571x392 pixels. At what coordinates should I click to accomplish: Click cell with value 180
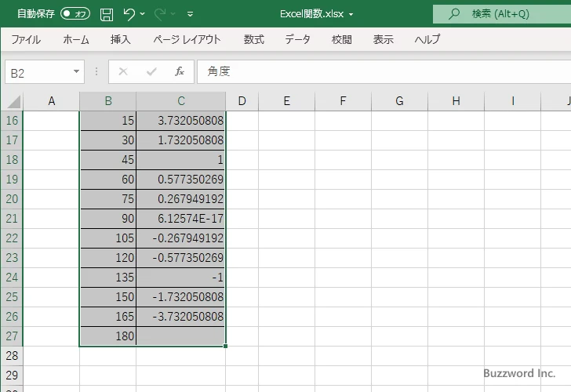tap(108, 336)
